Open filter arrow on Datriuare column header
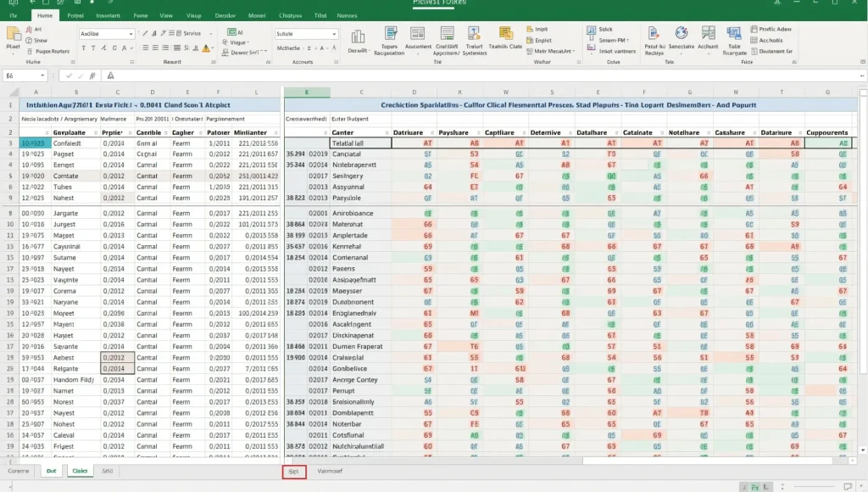Viewport: 868px width, 492px height. [x=431, y=133]
